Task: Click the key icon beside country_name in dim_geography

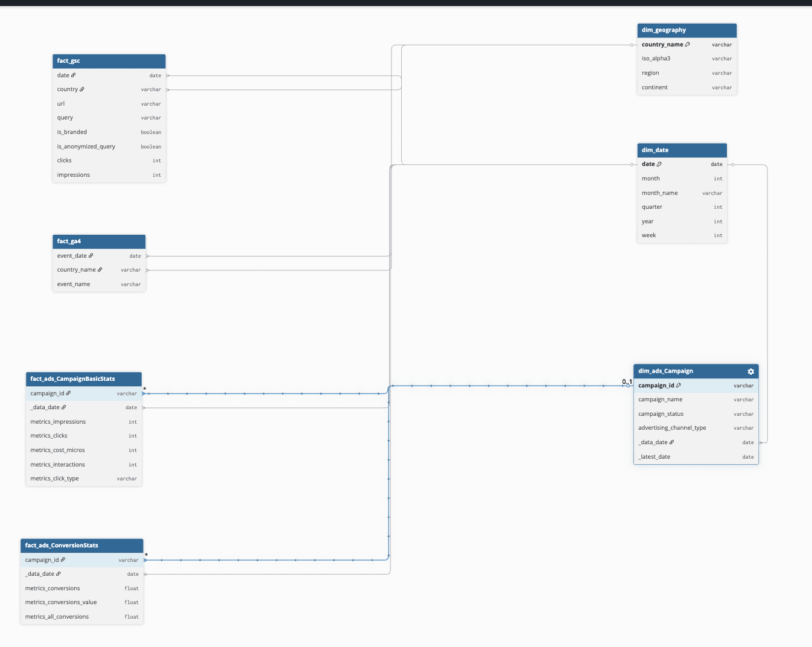Action: click(x=687, y=45)
